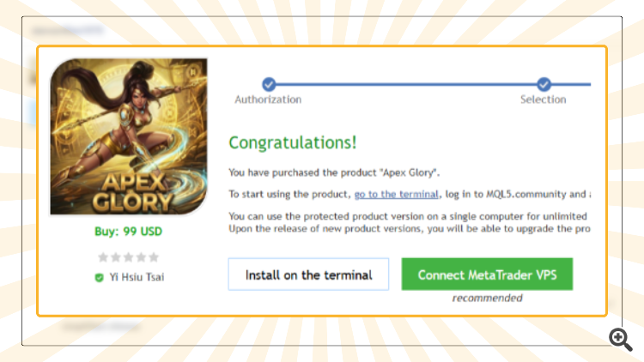Screen dimensions: 644x362
Task: Open seller Yi Hsiu Tsai profile
Action: click(137, 277)
